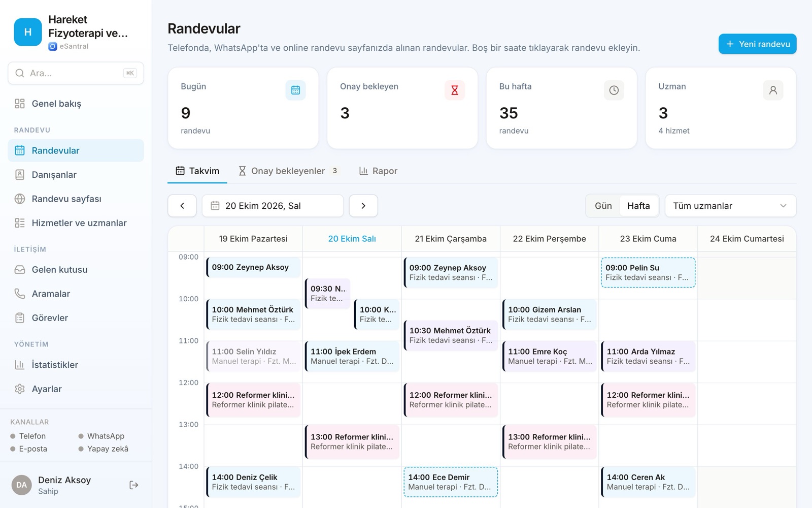The width and height of the screenshot is (812, 508).
Task: Click the calendar icon on the Bugün card
Action: coord(295,90)
